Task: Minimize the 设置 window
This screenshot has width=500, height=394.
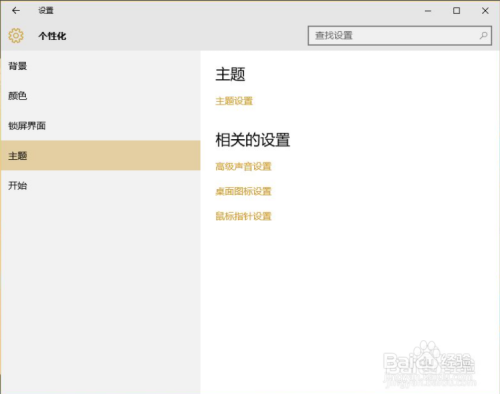Action: click(428, 11)
